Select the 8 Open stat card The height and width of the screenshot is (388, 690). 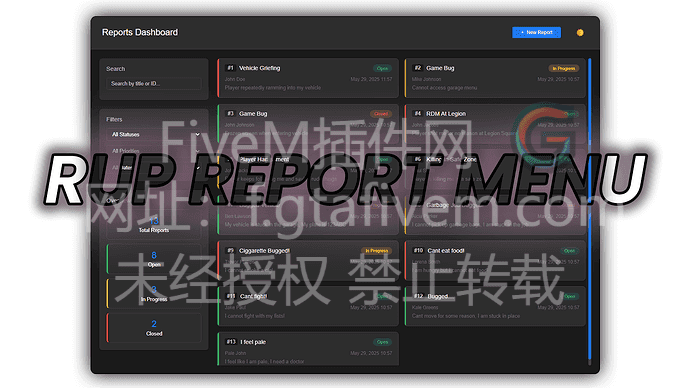pyautogui.click(x=154, y=259)
